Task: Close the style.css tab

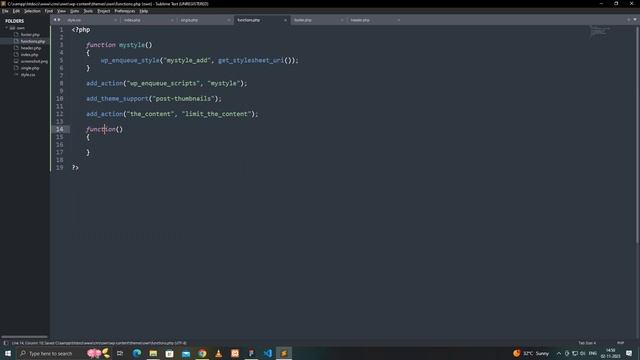Action: point(115,20)
